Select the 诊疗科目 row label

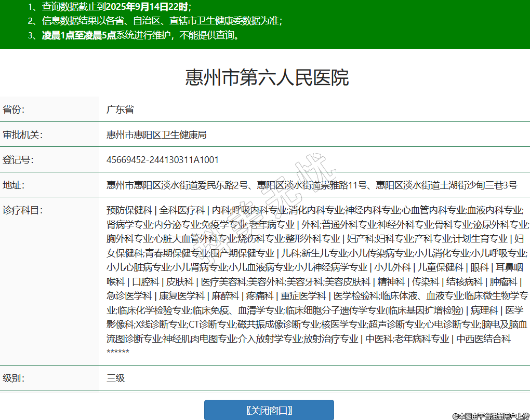[x=22, y=210]
